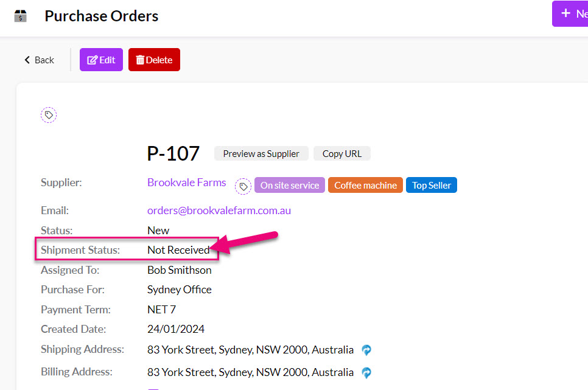Click the Billing Address street text
This screenshot has height=390, width=588.
pyautogui.click(x=250, y=372)
